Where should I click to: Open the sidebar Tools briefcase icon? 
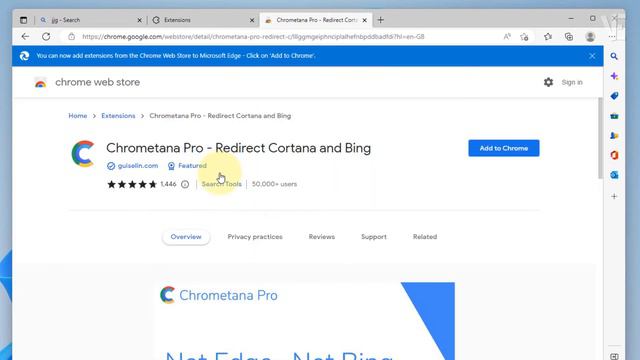[x=614, y=116]
